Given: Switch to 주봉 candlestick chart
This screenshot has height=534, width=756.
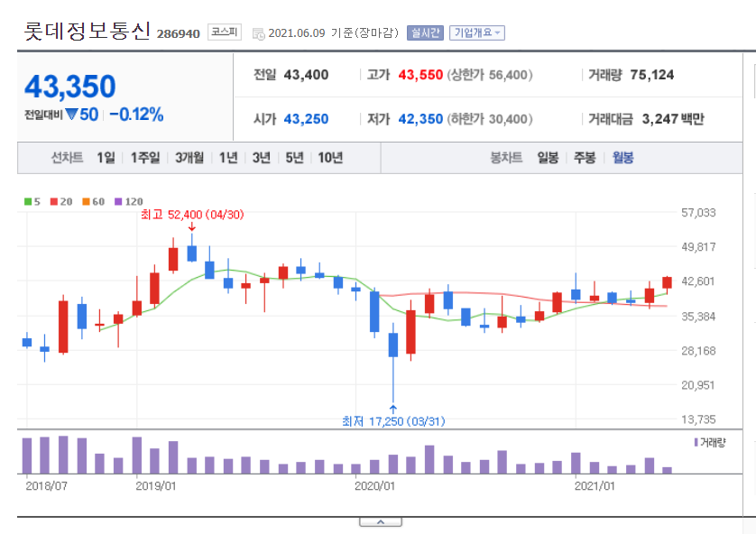Looking at the screenshot, I should pyautogui.click(x=585, y=158).
